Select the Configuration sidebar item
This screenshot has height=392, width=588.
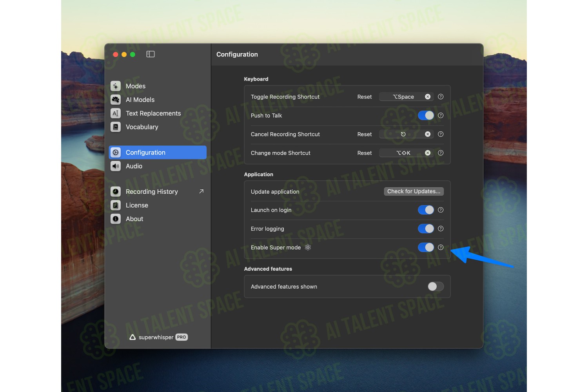(x=158, y=152)
